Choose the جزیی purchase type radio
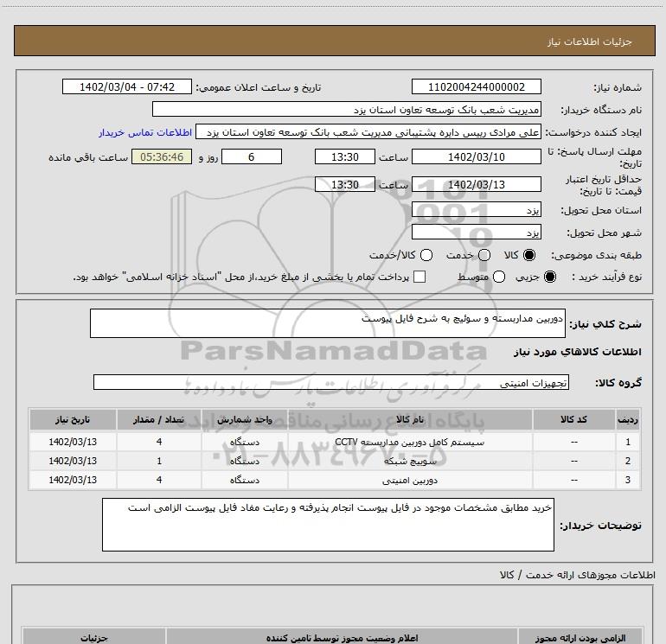The width and height of the screenshot is (666, 644). (x=549, y=277)
